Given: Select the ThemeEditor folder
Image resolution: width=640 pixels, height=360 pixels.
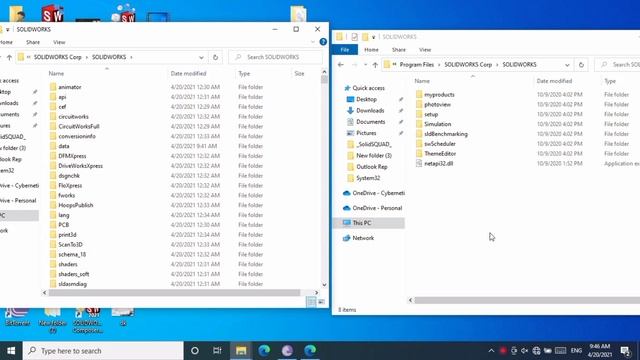Looking at the screenshot, I should click(x=440, y=153).
